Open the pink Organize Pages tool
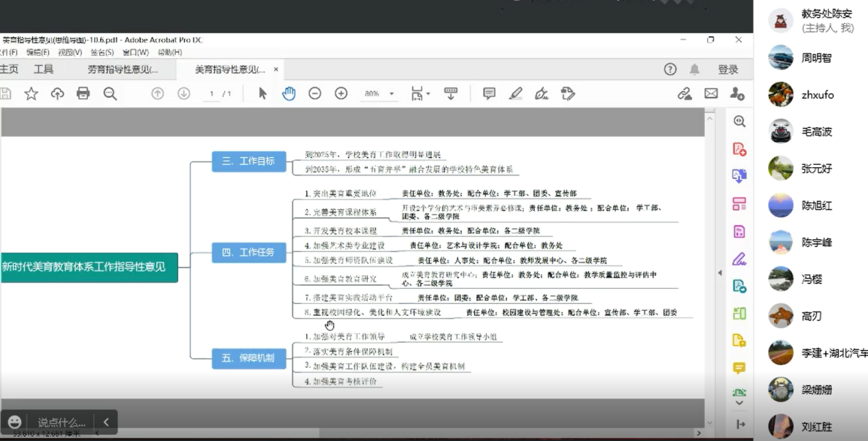The image size is (868, 441). click(x=739, y=204)
